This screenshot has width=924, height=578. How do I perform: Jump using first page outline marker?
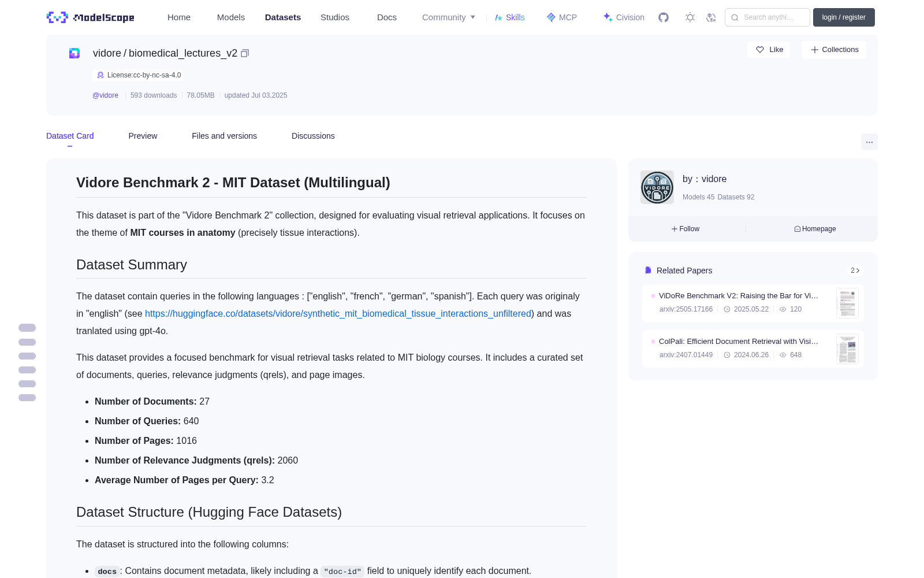pyautogui.click(x=27, y=328)
